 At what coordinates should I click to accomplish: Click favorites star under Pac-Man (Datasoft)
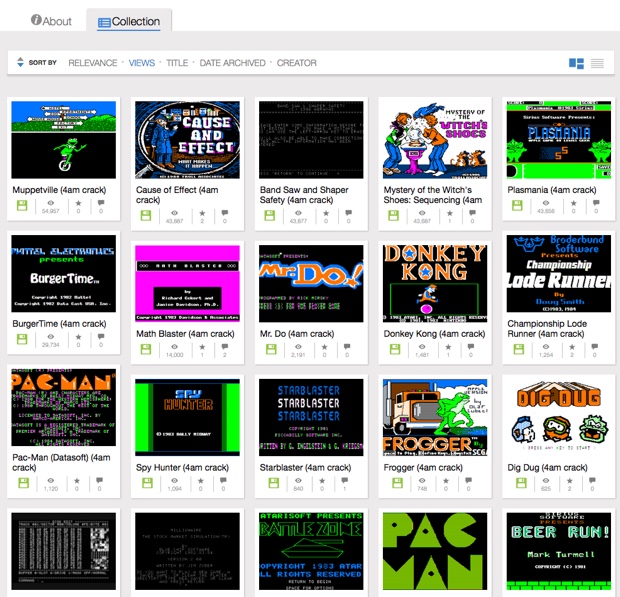77,480
